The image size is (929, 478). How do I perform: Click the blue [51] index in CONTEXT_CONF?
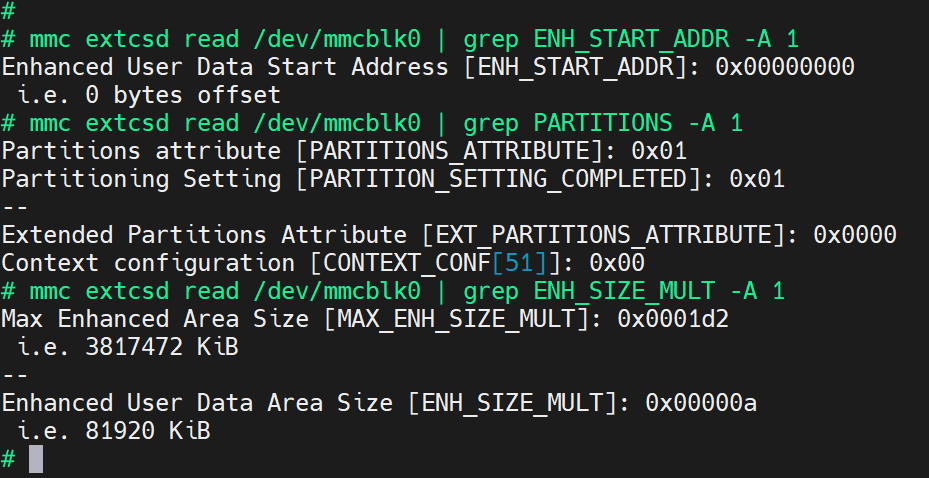(520, 263)
